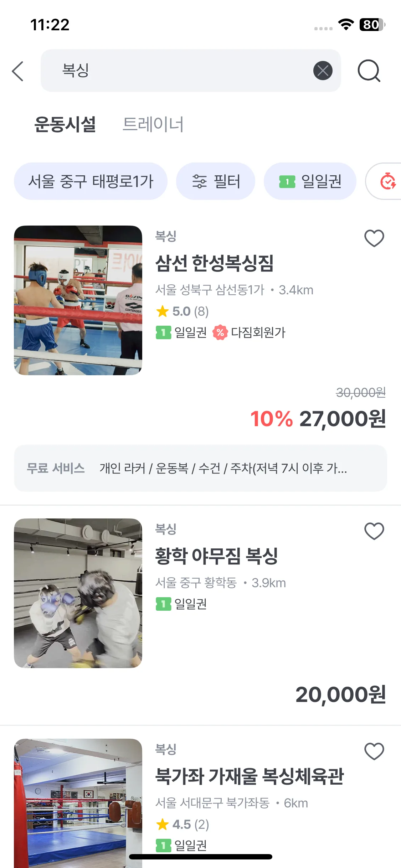The width and height of the screenshot is (401, 868).
Task: Open 황학 야무짐 복싱 listing title
Action: [x=216, y=556]
